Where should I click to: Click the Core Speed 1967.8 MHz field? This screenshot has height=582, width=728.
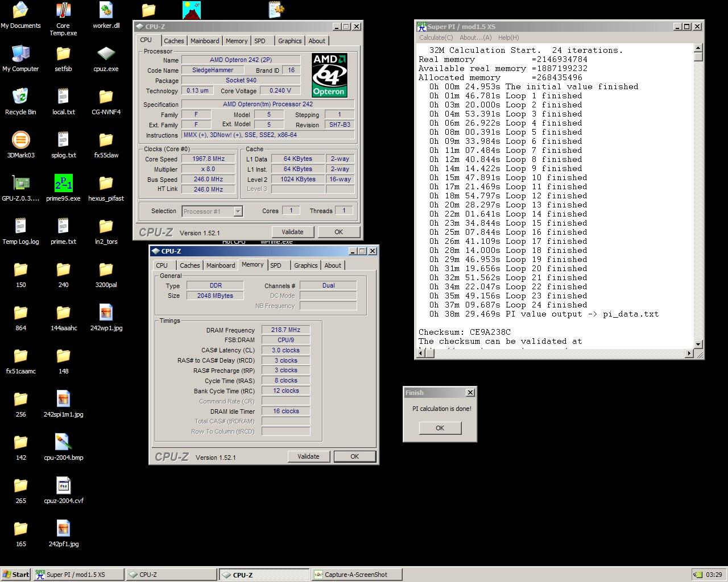pos(208,159)
